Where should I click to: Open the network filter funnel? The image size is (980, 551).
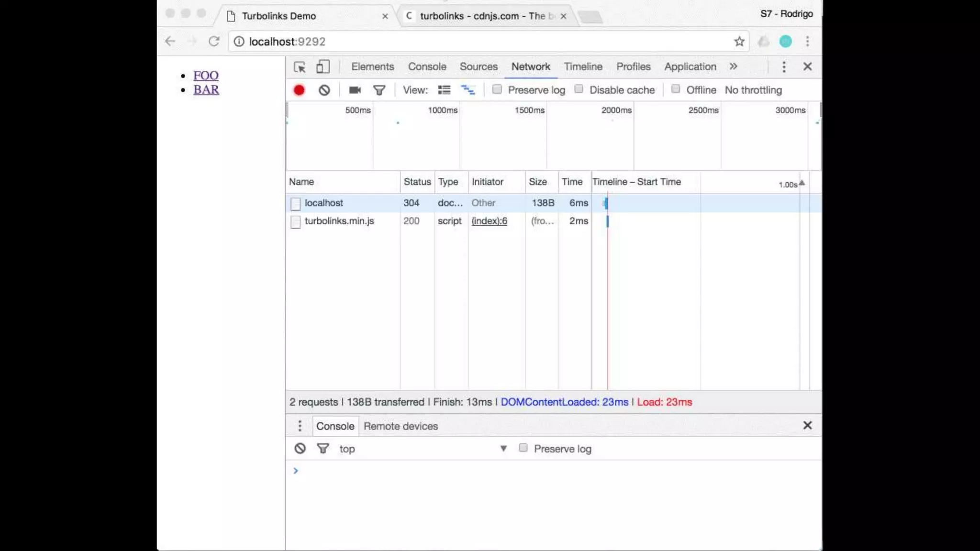coord(379,90)
